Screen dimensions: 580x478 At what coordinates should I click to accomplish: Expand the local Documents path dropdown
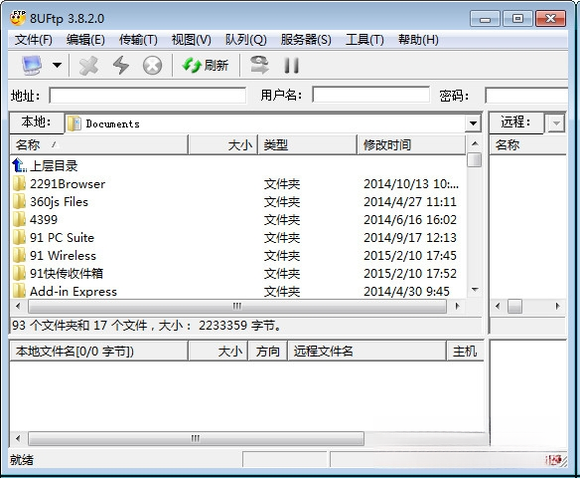click(473, 123)
